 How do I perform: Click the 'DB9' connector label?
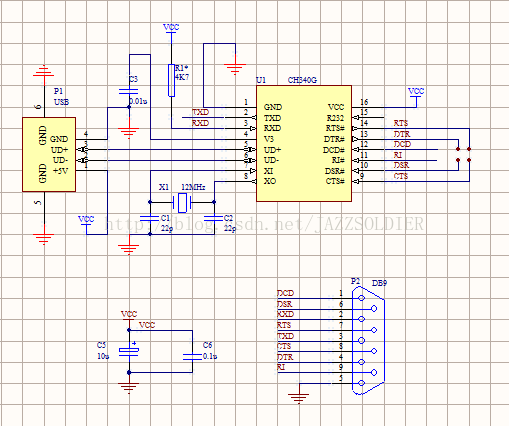tap(379, 283)
